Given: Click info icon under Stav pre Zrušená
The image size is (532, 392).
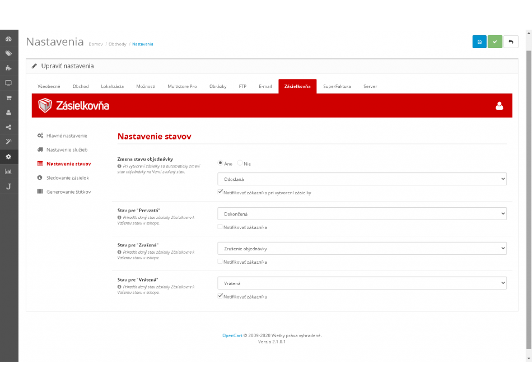Looking at the screenshot, I should pos(119,252).
